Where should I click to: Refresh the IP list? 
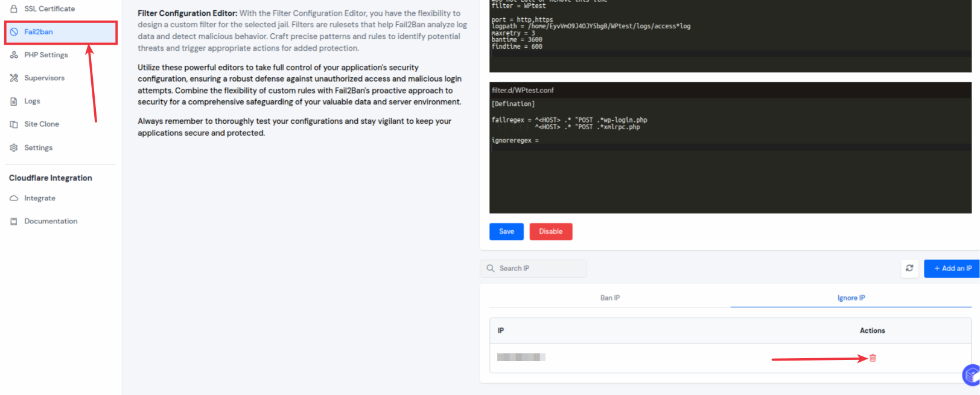pos(909,268)
